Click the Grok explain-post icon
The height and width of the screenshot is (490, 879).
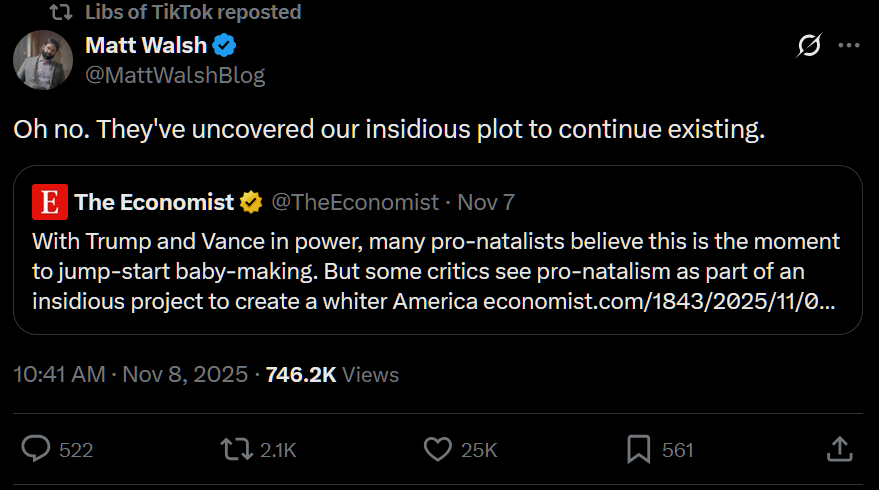click(x=808, y=45)
